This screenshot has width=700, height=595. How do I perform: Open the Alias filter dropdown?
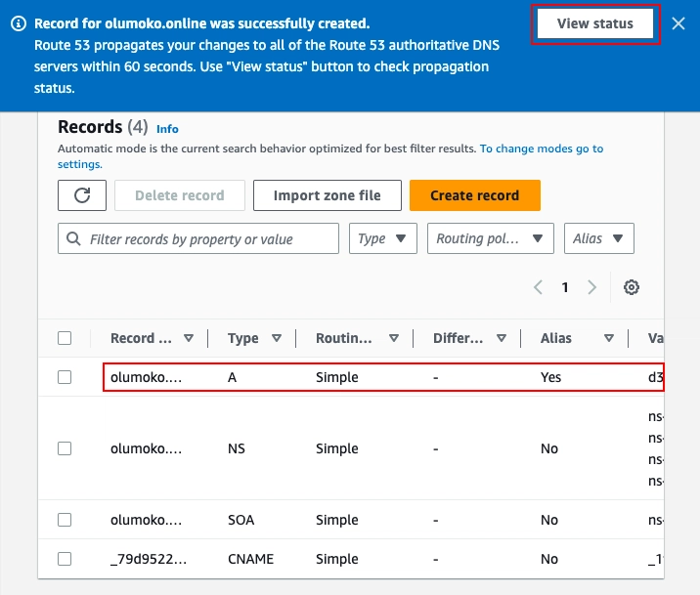(599, 238)
